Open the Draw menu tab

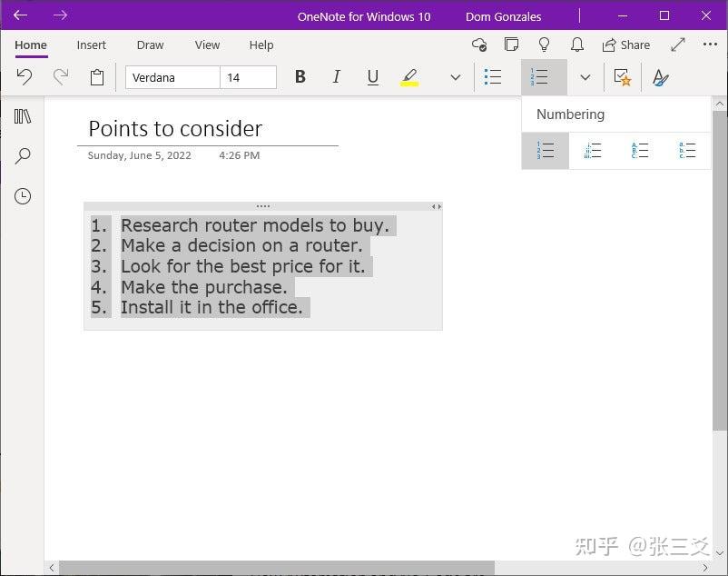point(150,45)
